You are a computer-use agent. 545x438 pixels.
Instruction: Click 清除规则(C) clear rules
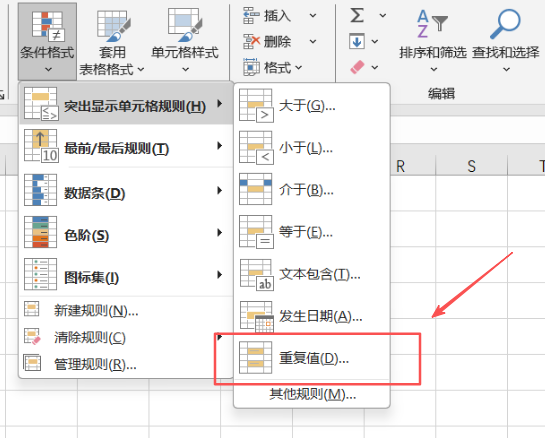point(126,337)
